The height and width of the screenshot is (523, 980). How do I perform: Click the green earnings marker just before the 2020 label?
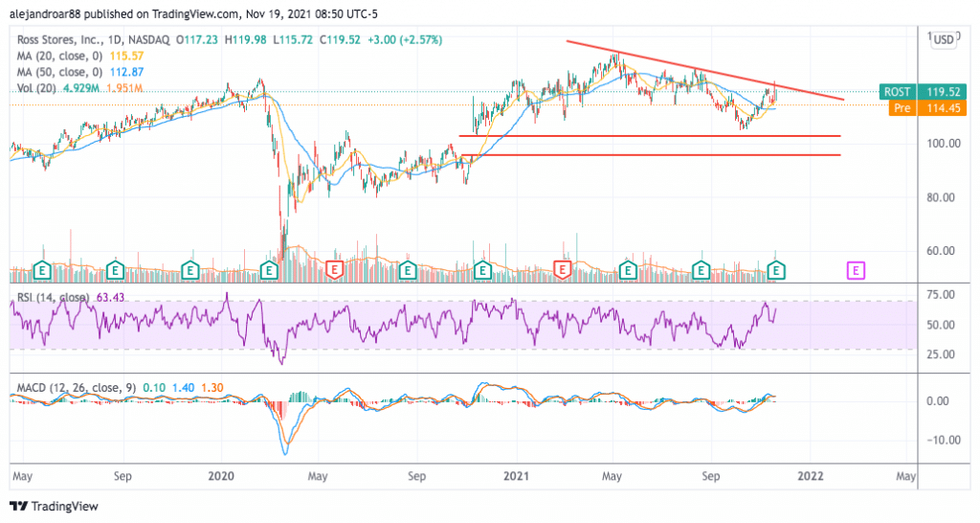tap(190, 271)
